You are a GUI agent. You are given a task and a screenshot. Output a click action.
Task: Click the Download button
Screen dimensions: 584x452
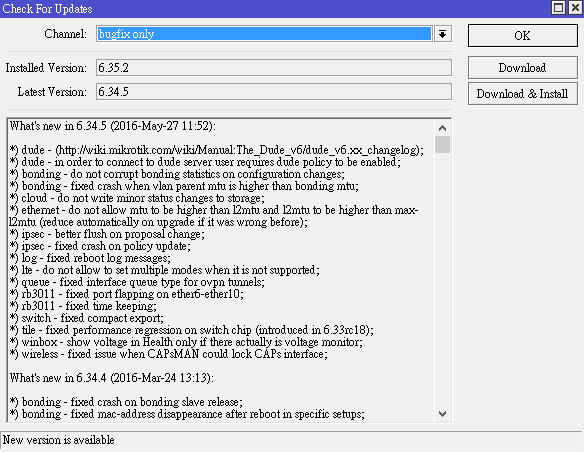pyautogui.click(x=523, y=68)
